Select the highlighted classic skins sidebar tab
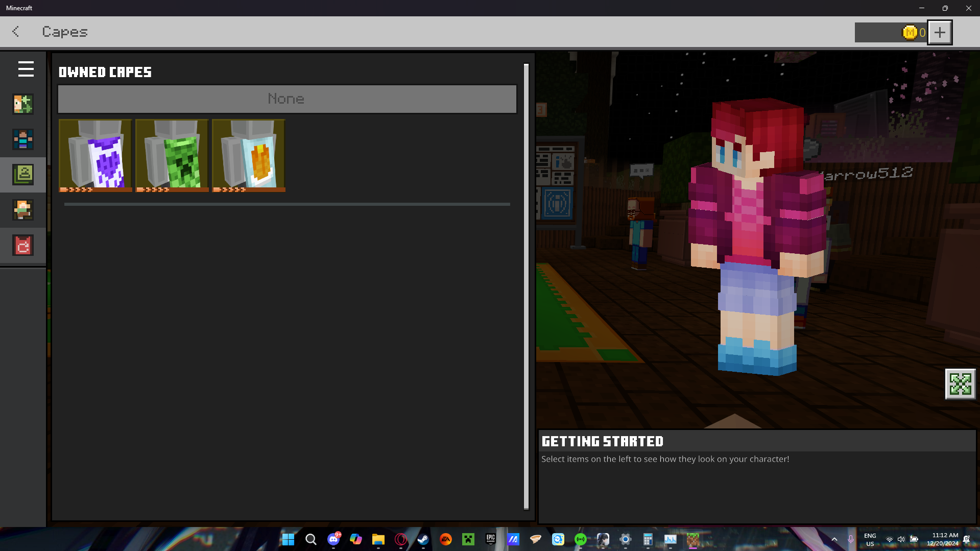This screenshot has width=980, height=551. click(23, 174)
